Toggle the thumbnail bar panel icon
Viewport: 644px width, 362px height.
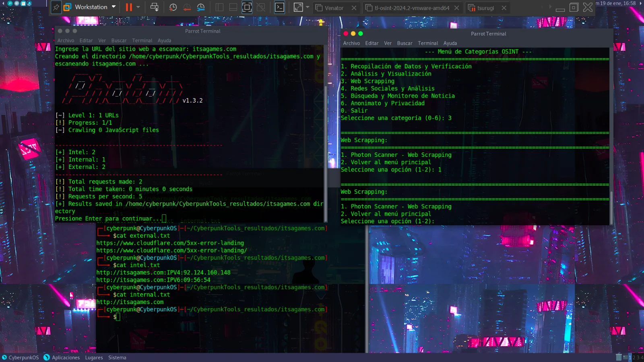click(233, 7)
